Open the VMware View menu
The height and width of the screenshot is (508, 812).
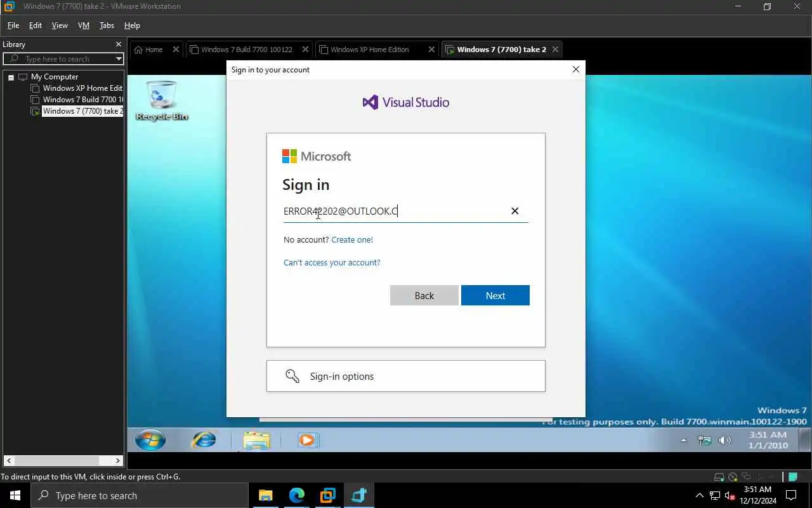click(60, 25)
